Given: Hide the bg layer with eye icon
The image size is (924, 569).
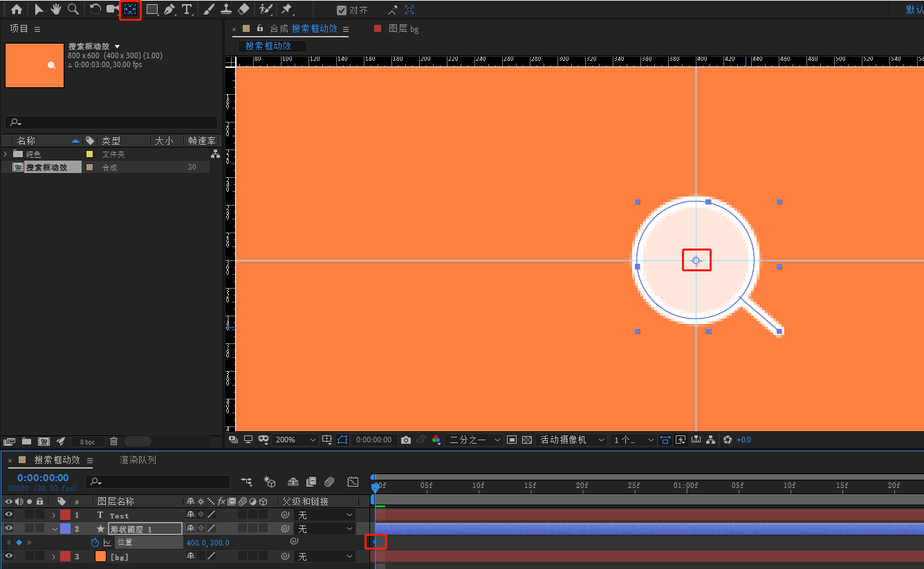Looking at the screenshot, I should click(9, 557).
